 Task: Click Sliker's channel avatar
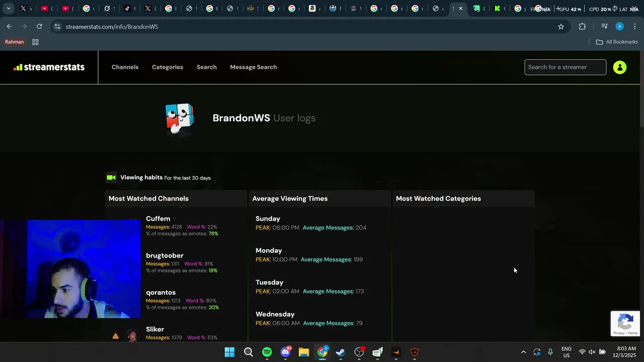pyautogui.click(x=132, y=336)
